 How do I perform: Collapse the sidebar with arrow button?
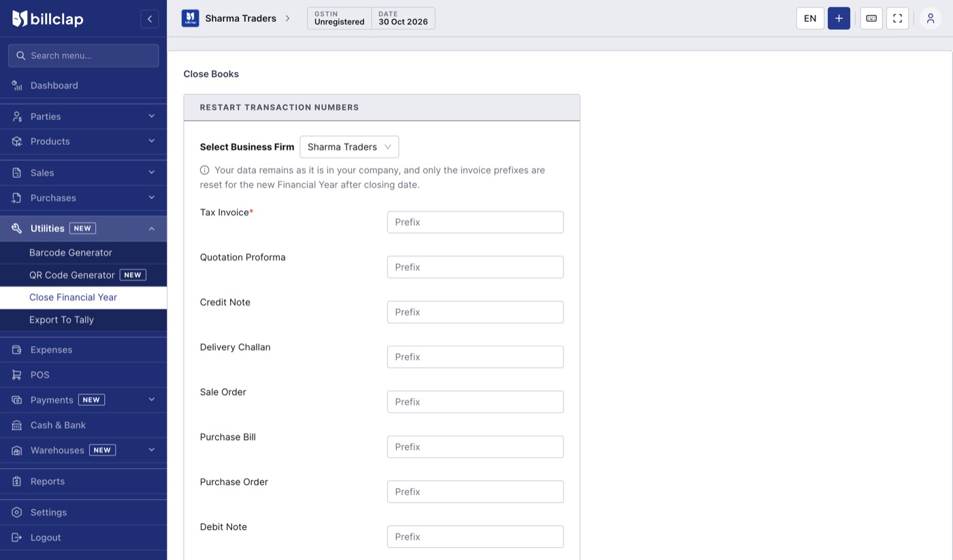click(150, 18)
